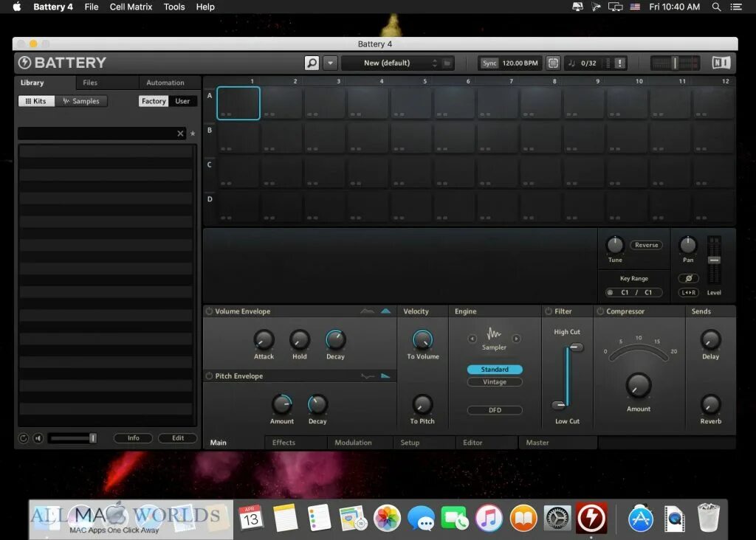Click the DFD button

[x=495, y=410]
